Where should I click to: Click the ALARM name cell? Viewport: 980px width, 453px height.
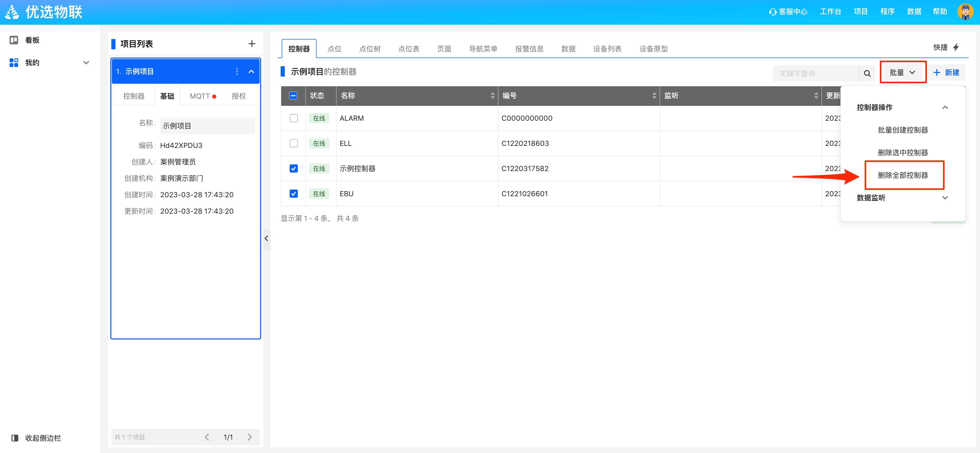(417, 118)
